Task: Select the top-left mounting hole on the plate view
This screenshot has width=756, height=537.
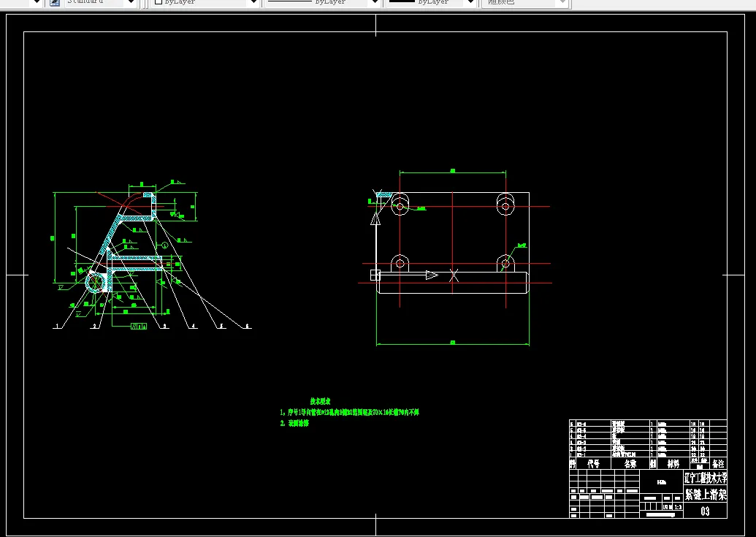Action: point(400,206)
